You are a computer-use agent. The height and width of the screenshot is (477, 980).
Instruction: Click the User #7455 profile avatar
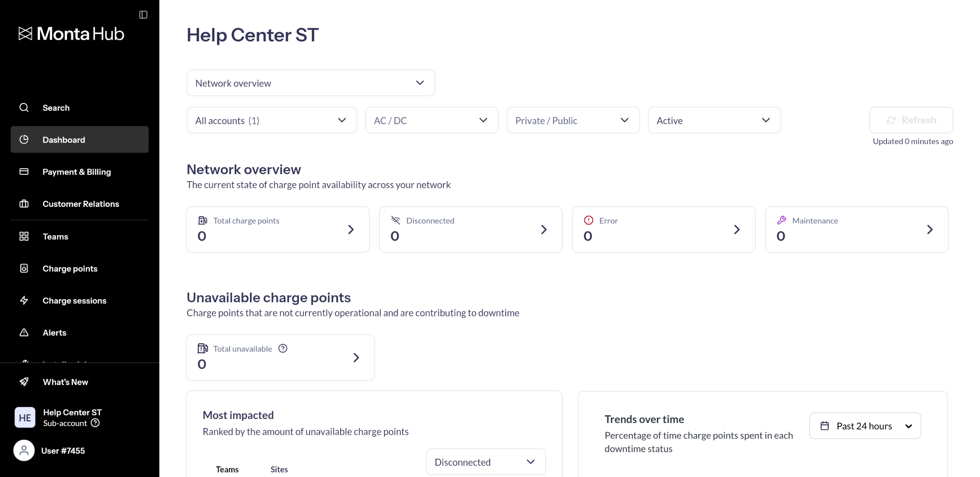[24, 451]
